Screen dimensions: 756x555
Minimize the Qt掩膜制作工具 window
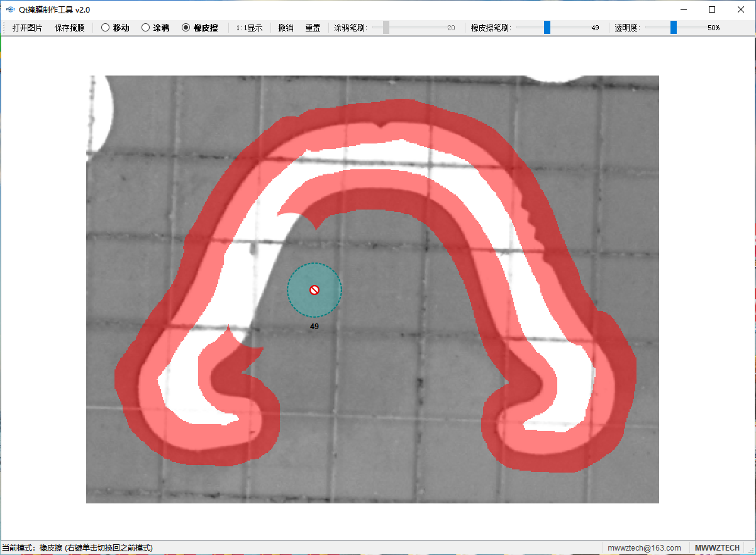point(683,9)
